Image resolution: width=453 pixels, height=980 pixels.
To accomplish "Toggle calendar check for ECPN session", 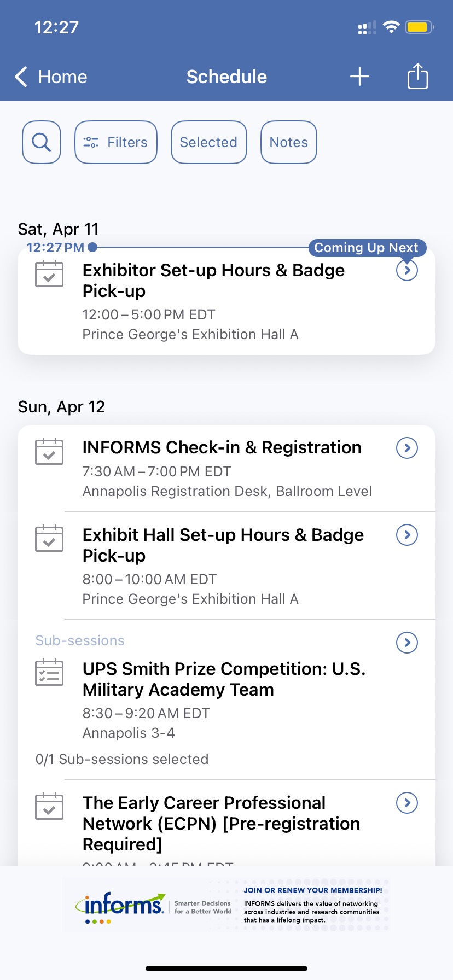I will [x=49, y=807].
